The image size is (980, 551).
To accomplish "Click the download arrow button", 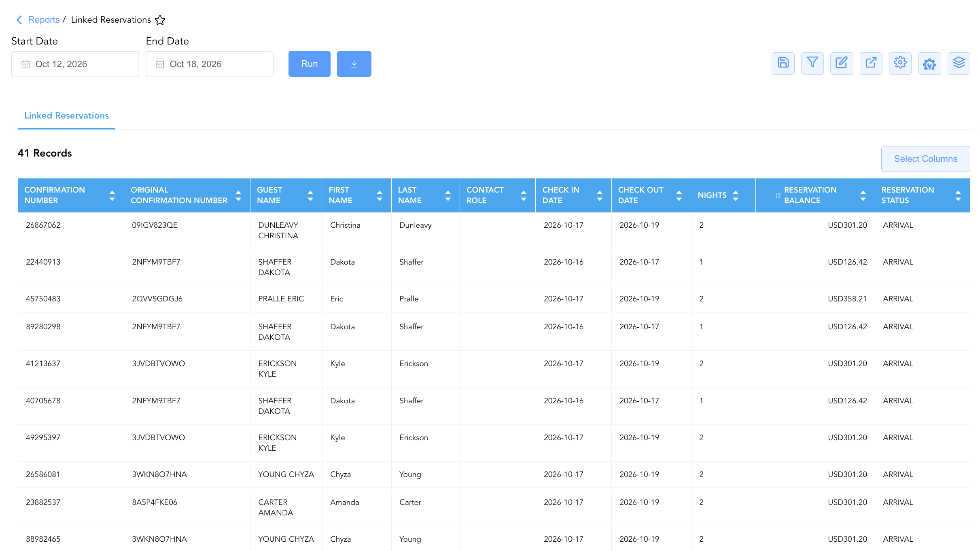I will 354,64.
